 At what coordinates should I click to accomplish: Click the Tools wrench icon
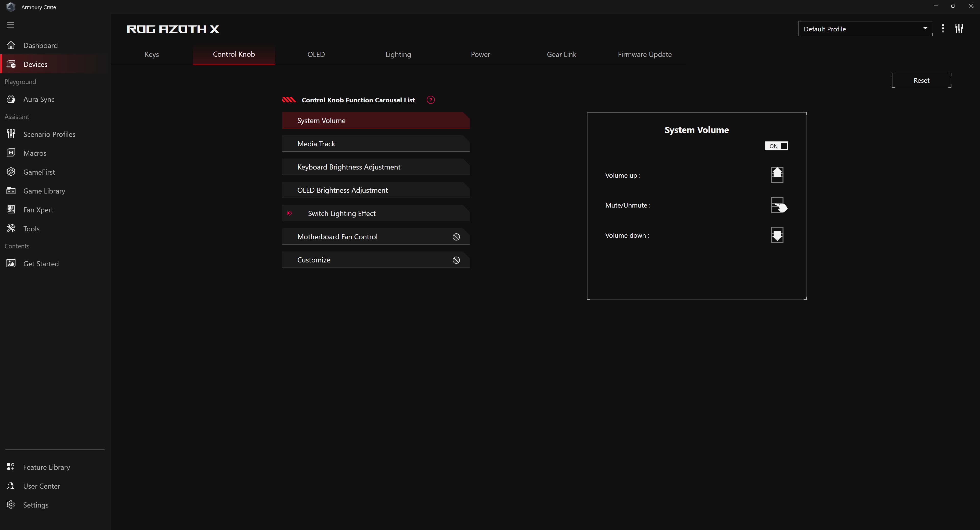pos(11,229)
